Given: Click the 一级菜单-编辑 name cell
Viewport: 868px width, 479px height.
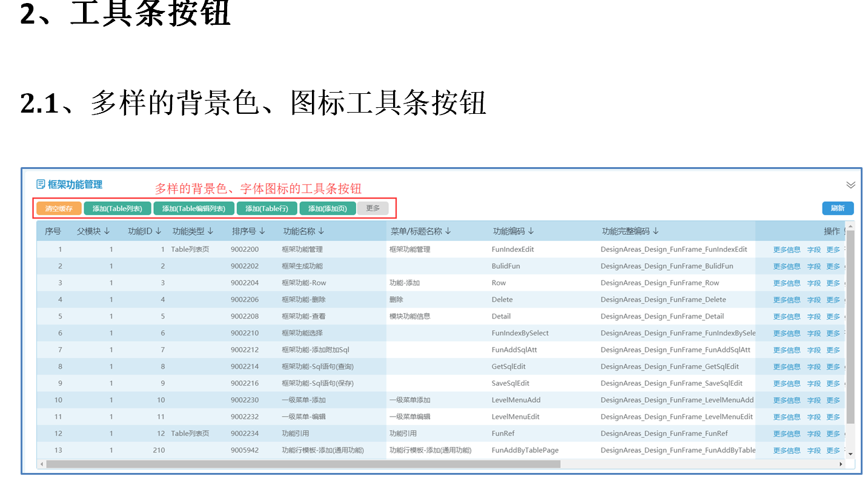Looking at the screenshot, I should 304,417.
